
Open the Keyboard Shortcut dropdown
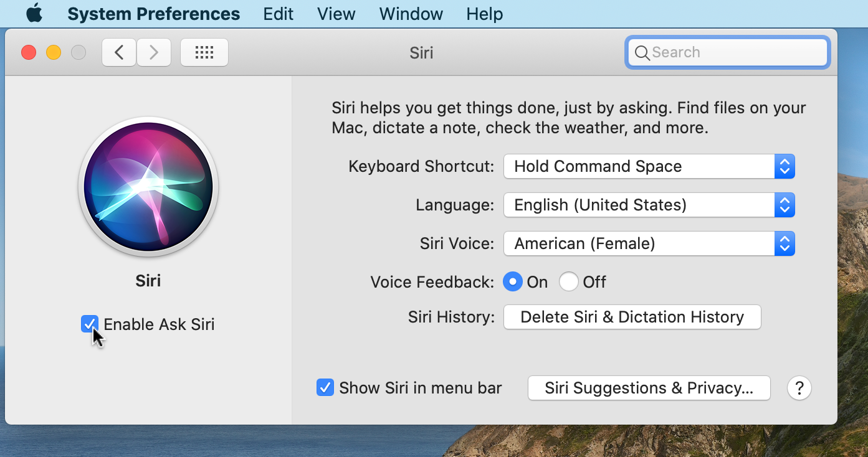pyautogui.click(x=649, y=166)
